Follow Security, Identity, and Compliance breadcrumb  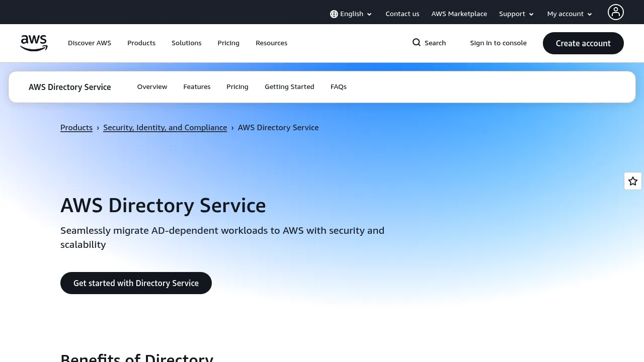[165, 128]
